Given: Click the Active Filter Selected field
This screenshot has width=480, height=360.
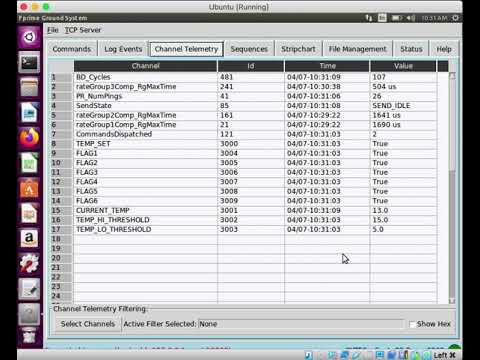Looking at the screenshot, I should 301,324.
